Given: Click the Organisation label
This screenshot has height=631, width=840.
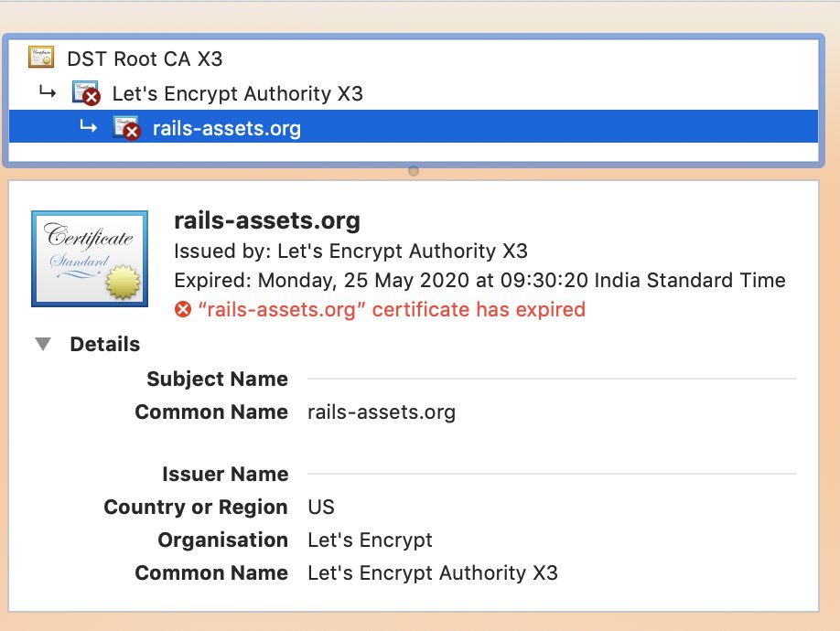Looking at the screenshot, I should click(223, 540).
